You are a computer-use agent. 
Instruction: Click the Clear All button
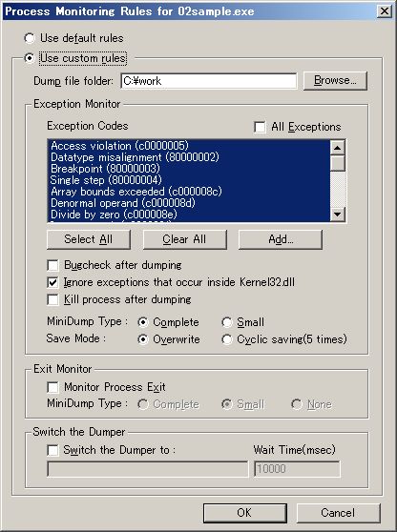184,239
